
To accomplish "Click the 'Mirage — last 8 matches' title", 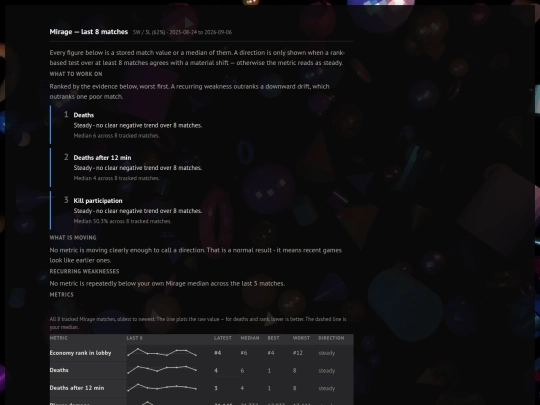I will (x=89, y=32).
